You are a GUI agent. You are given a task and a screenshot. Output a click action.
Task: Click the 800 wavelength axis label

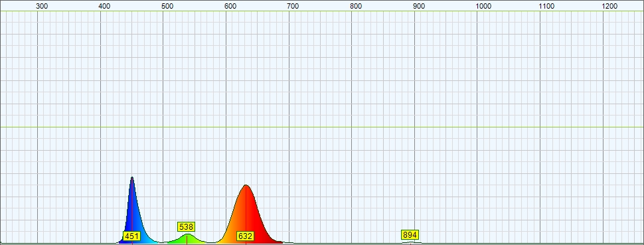[356, 6]
